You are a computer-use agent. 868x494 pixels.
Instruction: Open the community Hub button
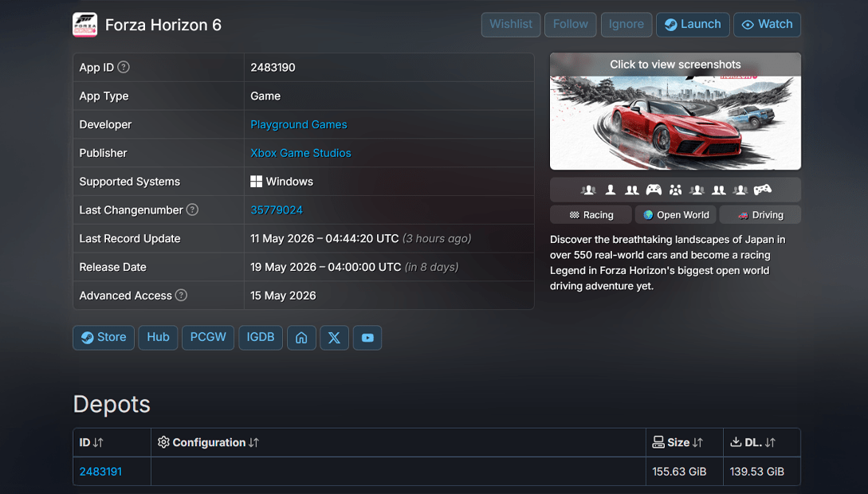coord(158,338)
